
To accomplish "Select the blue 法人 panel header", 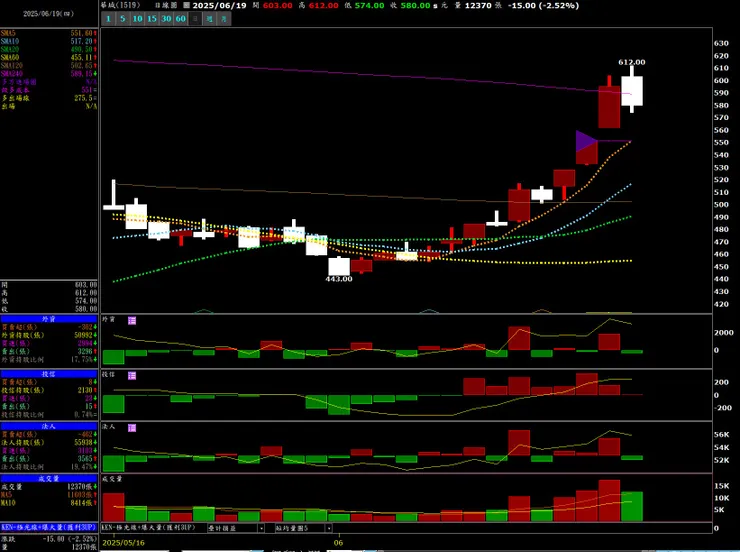I will pos(49,427).
